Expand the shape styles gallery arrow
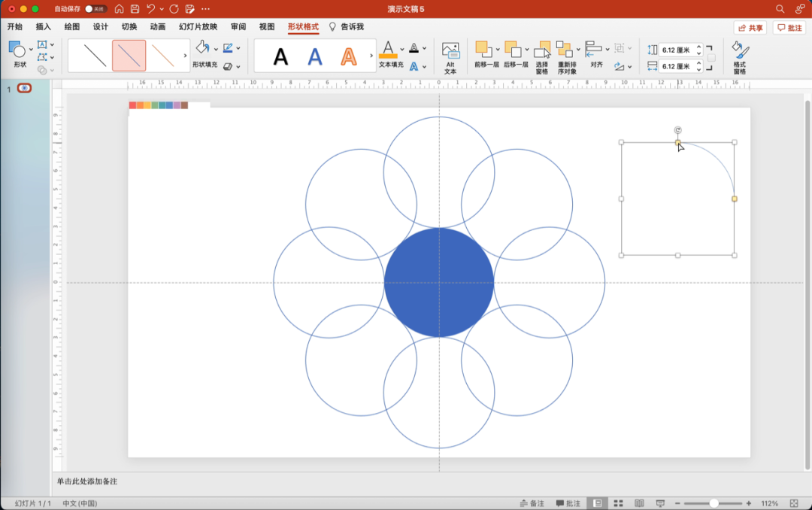Screen dimensions: 812x510 (x=185, y=56)
